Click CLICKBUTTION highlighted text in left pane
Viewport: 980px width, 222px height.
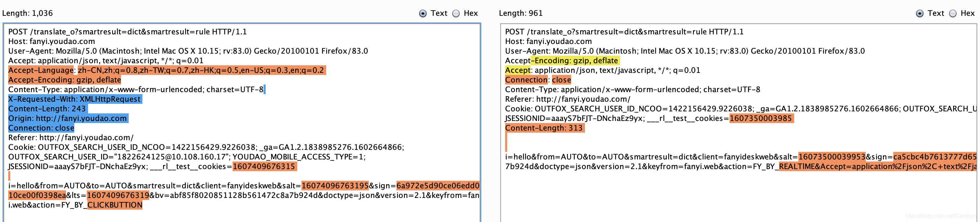(x=115, y=205)
